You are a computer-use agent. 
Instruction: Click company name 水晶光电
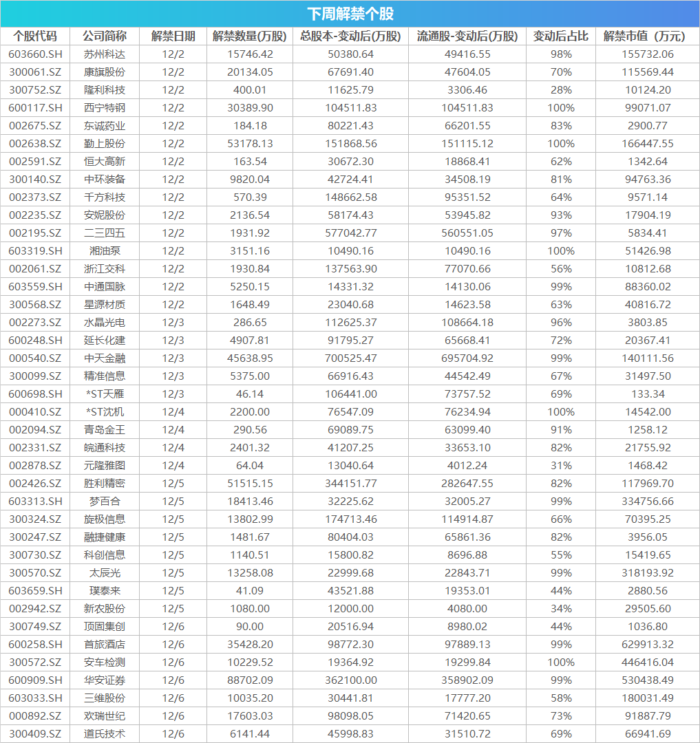(x=105, y=323)
